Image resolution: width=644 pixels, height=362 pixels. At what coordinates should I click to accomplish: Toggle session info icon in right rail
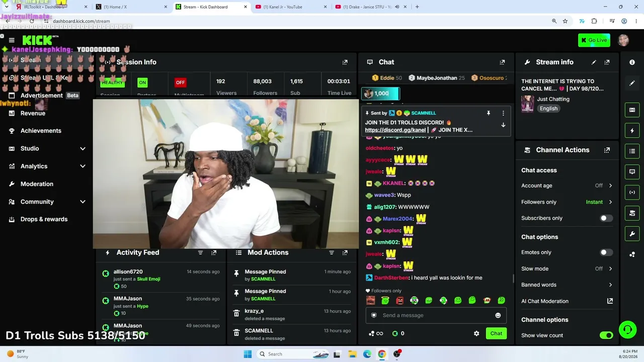point(632,192)
